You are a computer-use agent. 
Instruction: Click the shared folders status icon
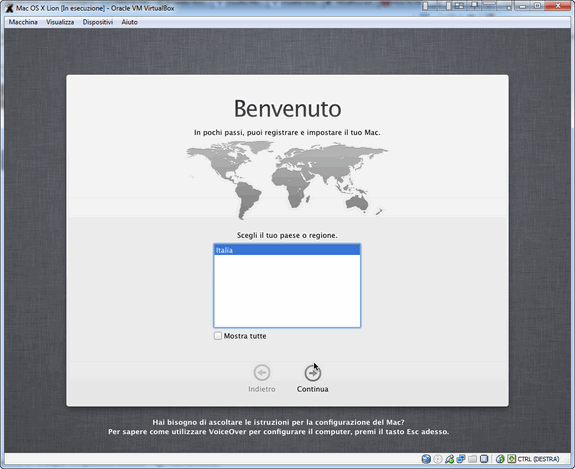pyautogui.click(x=472, y=459)
